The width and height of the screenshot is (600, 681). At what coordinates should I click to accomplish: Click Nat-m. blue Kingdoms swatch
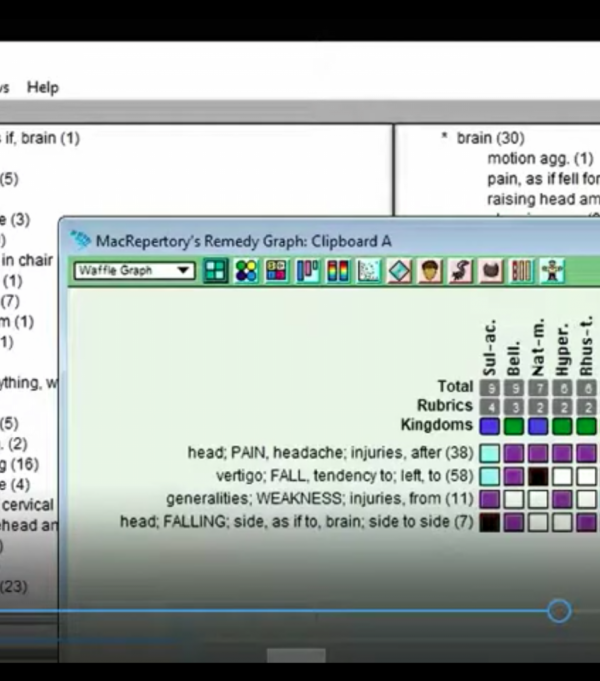[538, 426]
